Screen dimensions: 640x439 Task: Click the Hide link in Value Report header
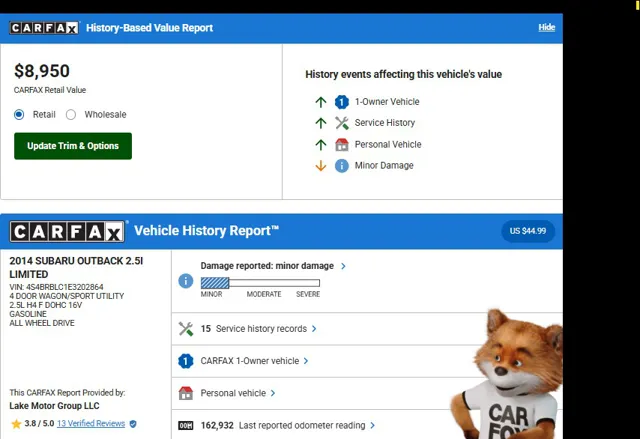pos(547,27)
